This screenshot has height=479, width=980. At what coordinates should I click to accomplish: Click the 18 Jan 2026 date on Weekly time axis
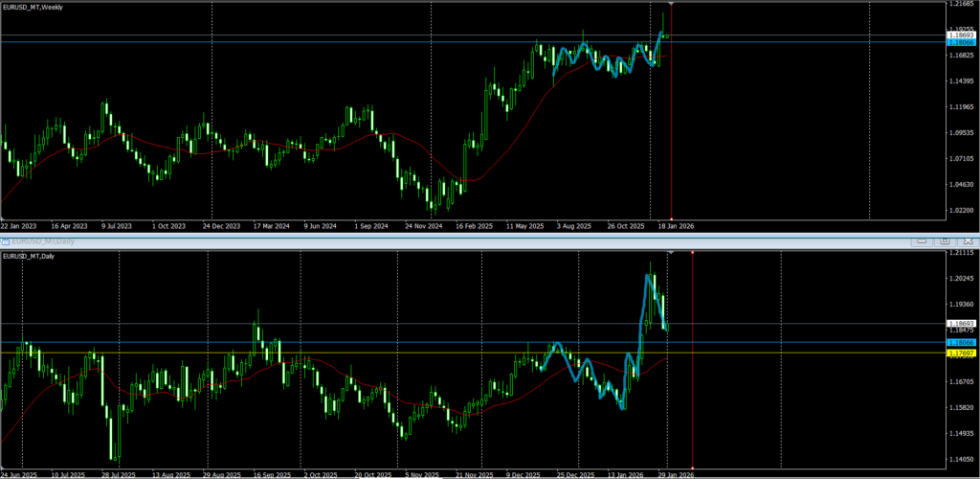tap(674, 226)
